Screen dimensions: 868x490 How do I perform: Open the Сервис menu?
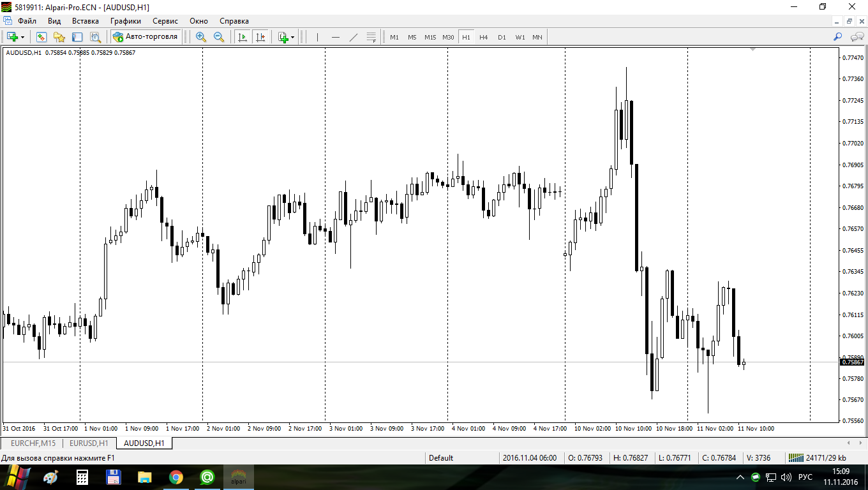tap(165, 21)
